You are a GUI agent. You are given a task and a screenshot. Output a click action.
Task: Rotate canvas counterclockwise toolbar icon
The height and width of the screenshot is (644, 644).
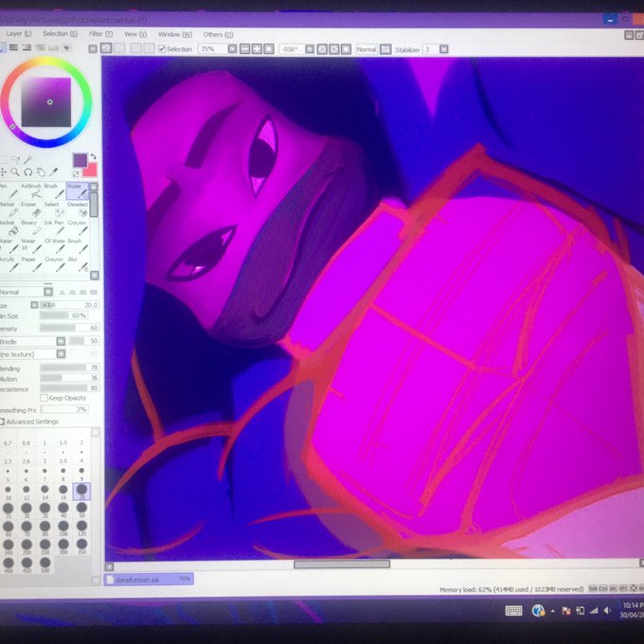point(322,49)
